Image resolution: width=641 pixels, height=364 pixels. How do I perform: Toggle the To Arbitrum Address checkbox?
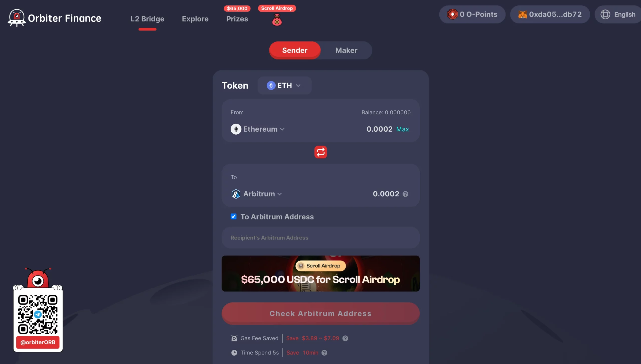click(x=234, y=216)
